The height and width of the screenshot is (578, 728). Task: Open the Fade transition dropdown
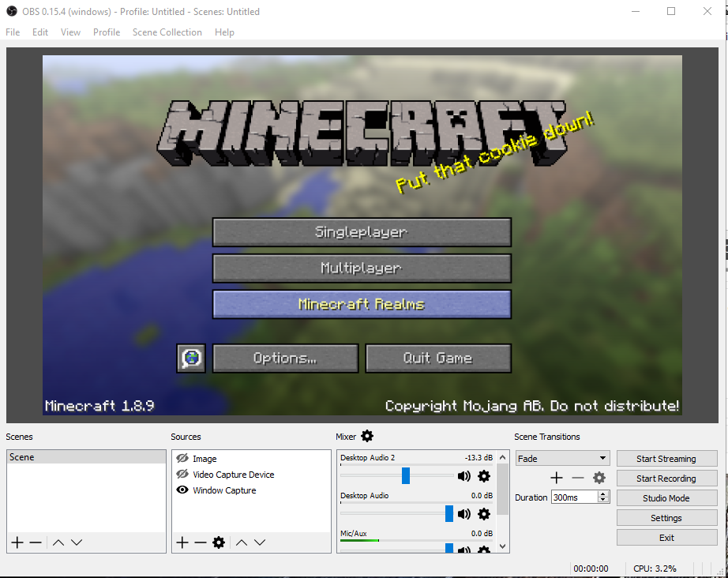tap(563, 458)
